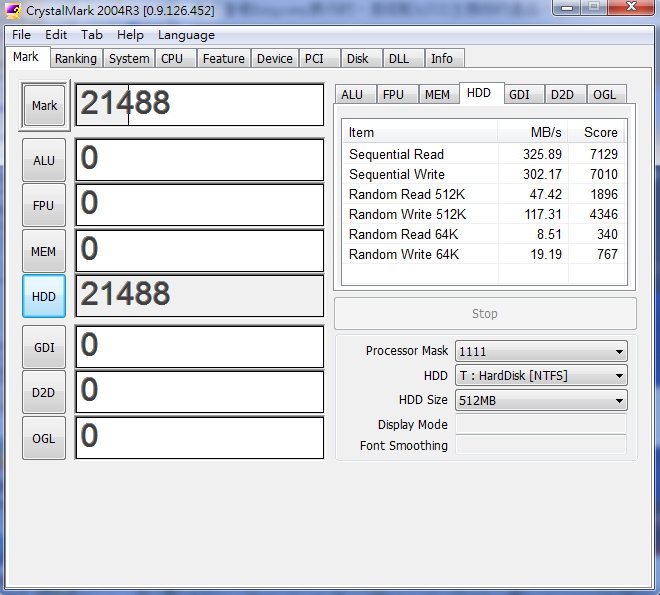Expand the HDD Size dropdown

[x=541, y=400]
